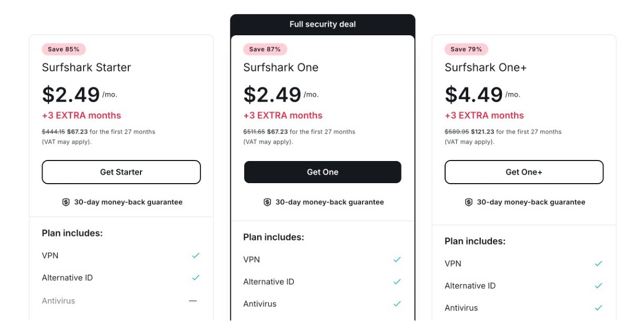This screenshot has width=644, height=321.
Task: Click the Alternative ID checkmark in Surfshark One+
Action: click(x=598, y=286)
